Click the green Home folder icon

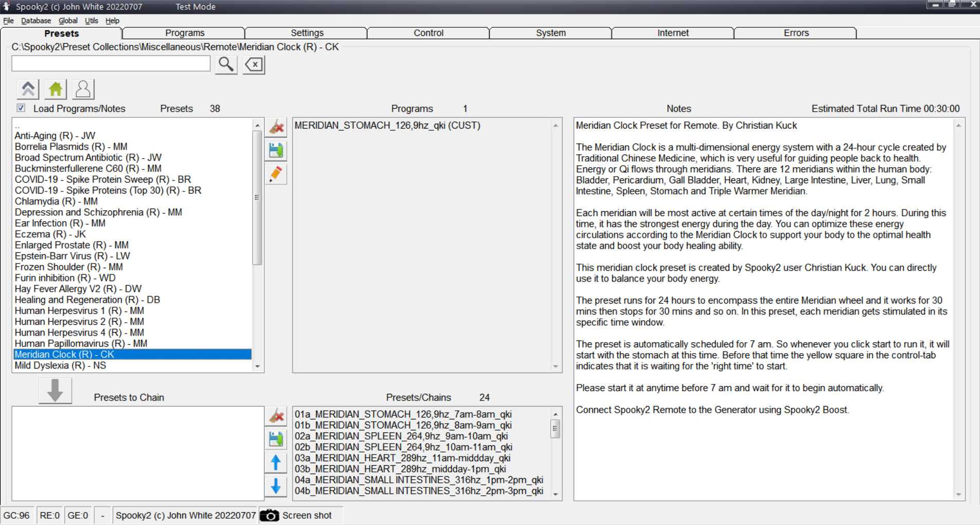[56, 89]
